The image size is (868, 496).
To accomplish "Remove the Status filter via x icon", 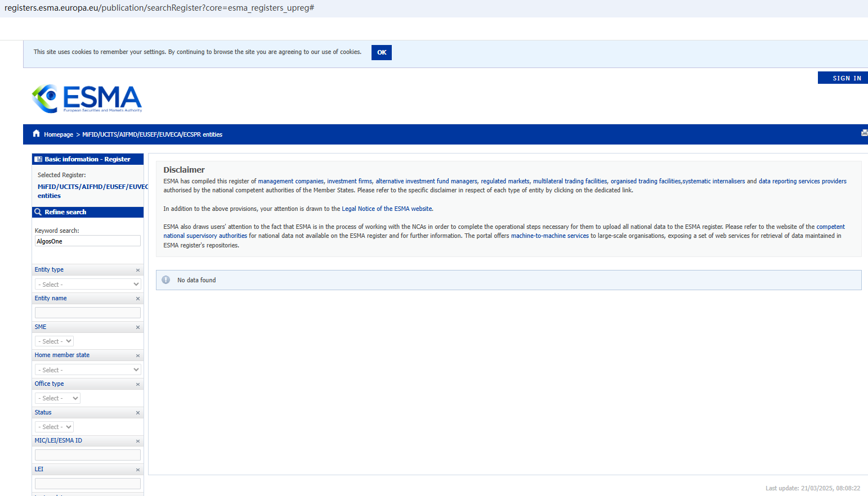I will pyautogui.click(x=138, y=413).
